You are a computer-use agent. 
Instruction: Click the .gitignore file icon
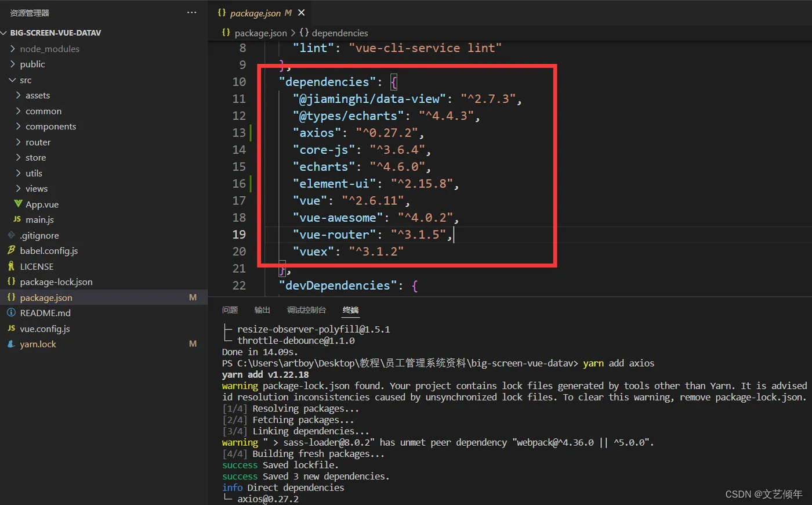click(11, 235)
